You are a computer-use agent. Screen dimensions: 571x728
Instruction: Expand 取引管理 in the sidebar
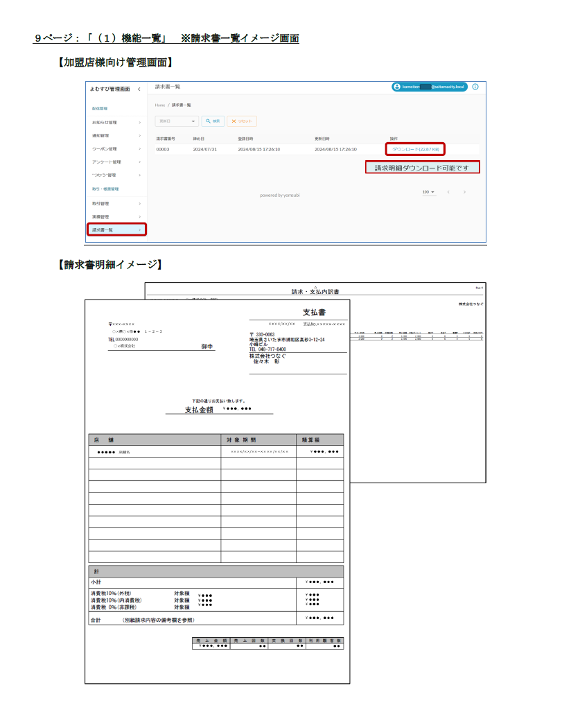click(x=116, y=203)
